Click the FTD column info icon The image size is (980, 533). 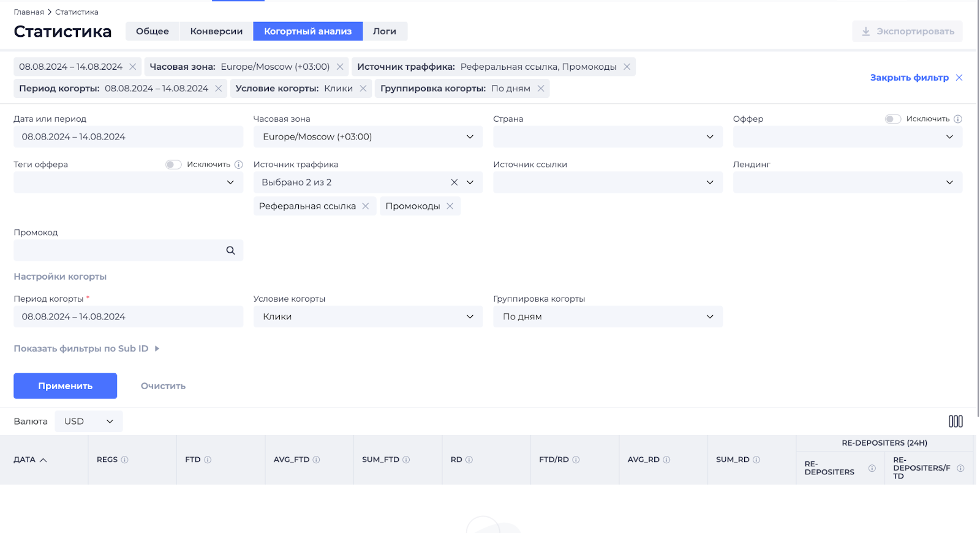208,460
